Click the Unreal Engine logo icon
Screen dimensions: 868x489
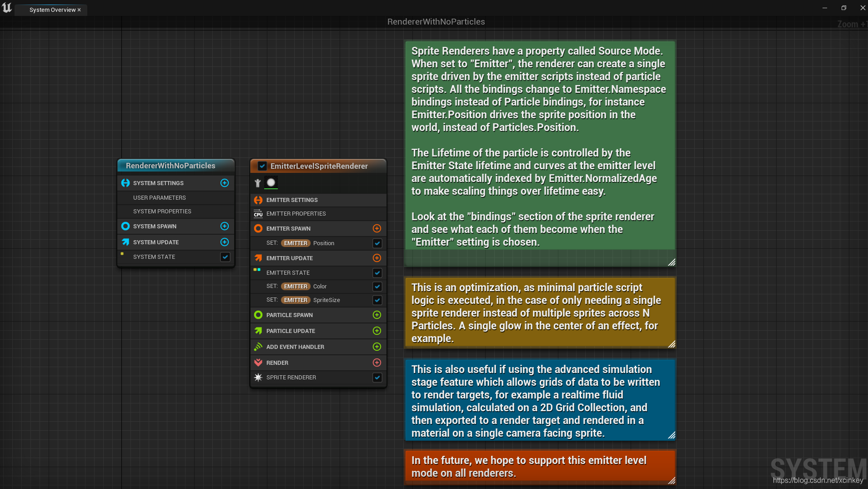click(7, 8)
